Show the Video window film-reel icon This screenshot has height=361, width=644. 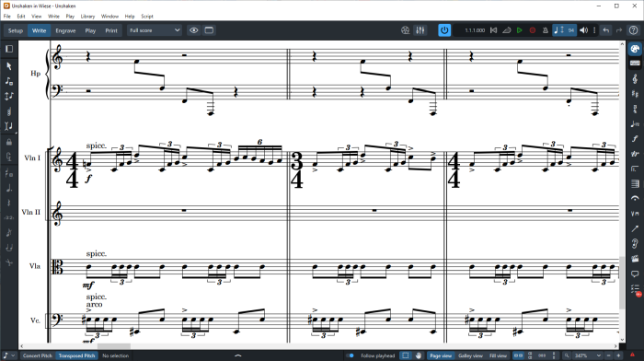(x=406, y=30)
